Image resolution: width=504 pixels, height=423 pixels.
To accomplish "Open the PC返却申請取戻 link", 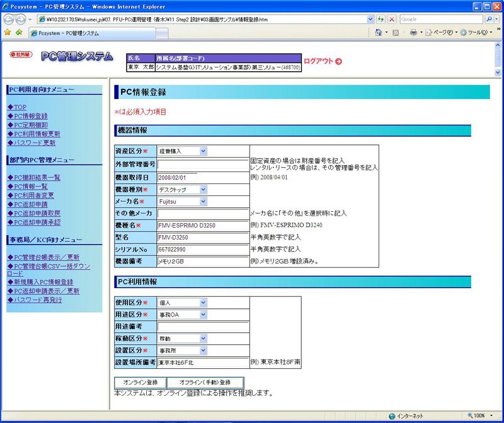I will 34,213.
